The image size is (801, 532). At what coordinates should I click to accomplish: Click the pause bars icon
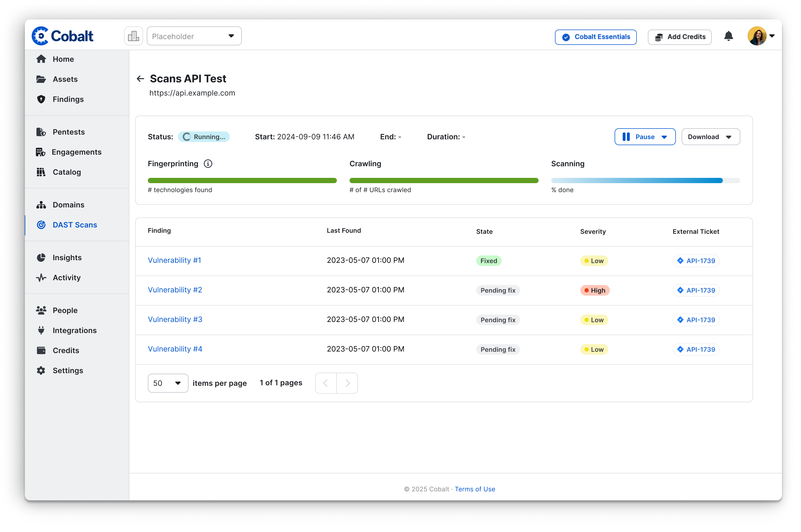(x=626, y=137)
